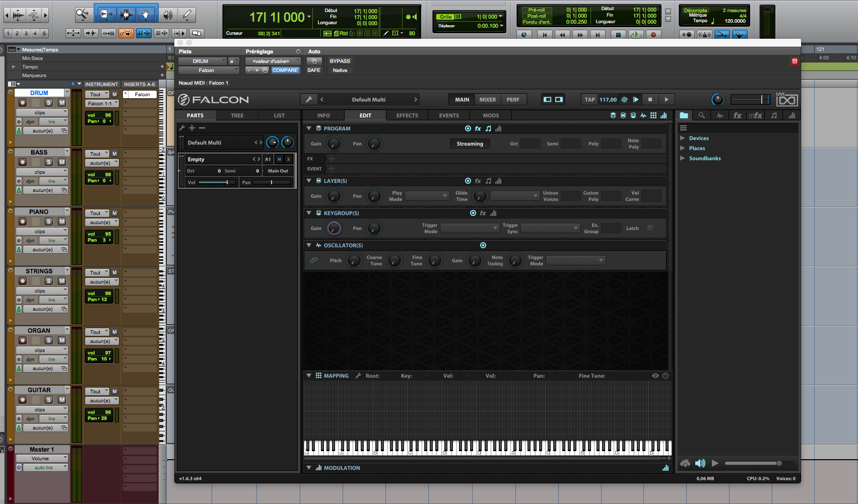858x504 pixels.
Task: Solo the BASS track
Action: [x=49, y=162]
